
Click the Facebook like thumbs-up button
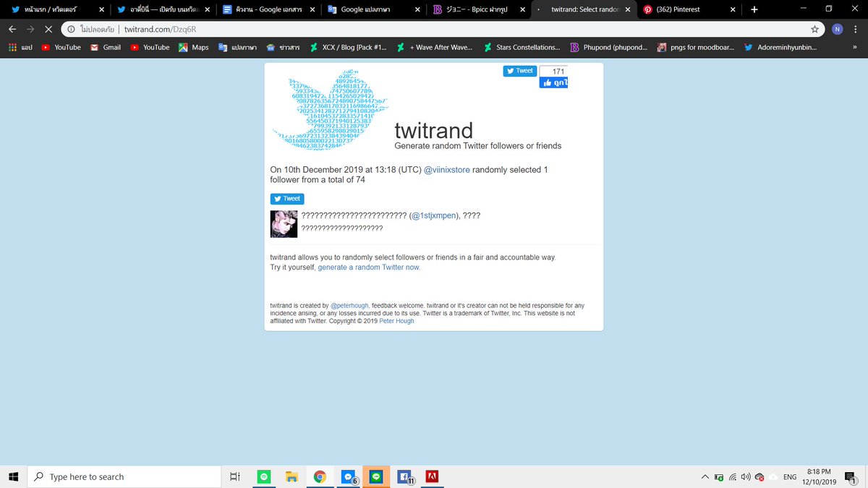pos(553,82)
